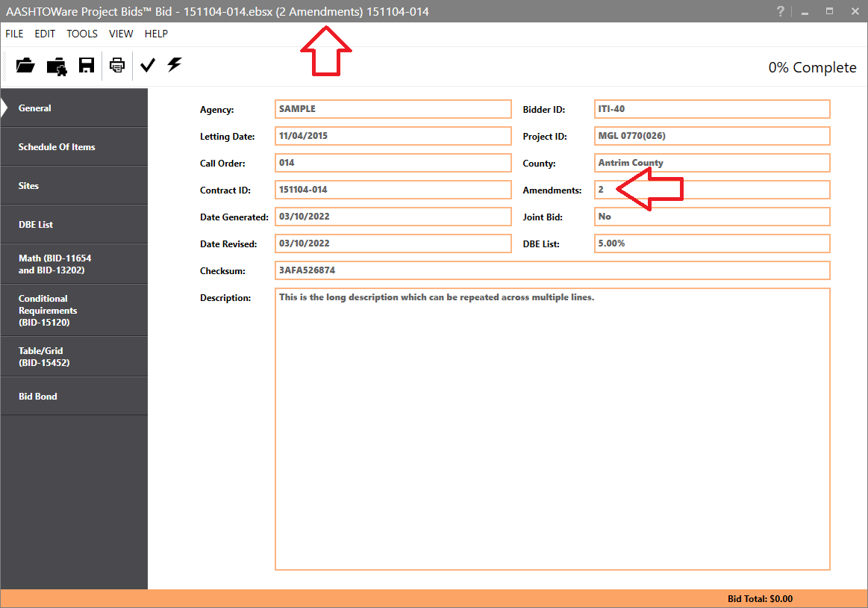Save the bid using the disk icon
This screenshot has width=868, height=608.
point(86,66)
